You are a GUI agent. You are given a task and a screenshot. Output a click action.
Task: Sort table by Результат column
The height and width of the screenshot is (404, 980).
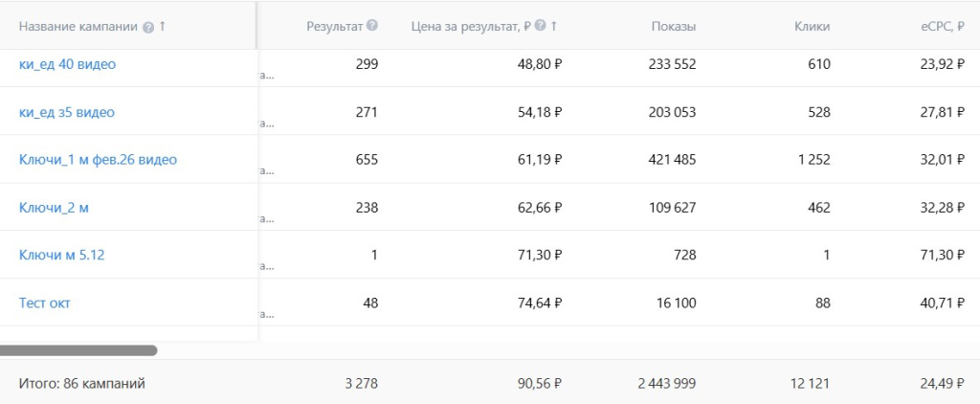point(334,26)
